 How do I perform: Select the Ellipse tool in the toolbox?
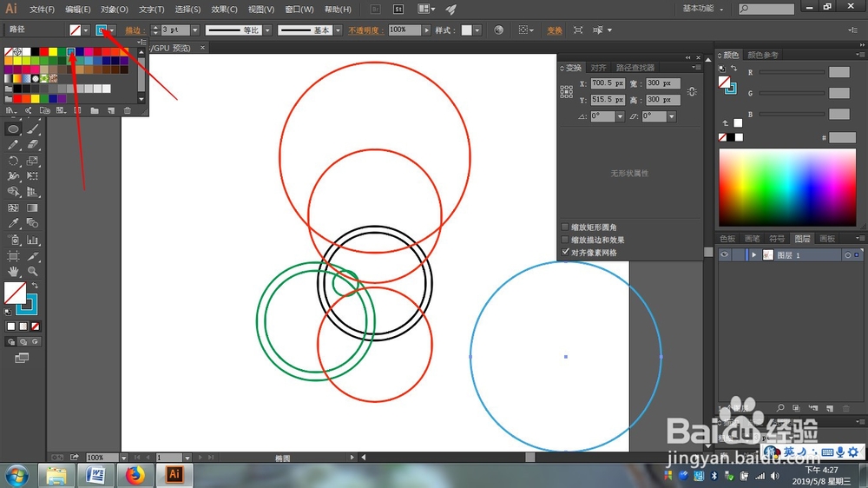click(x=13, y=129)
